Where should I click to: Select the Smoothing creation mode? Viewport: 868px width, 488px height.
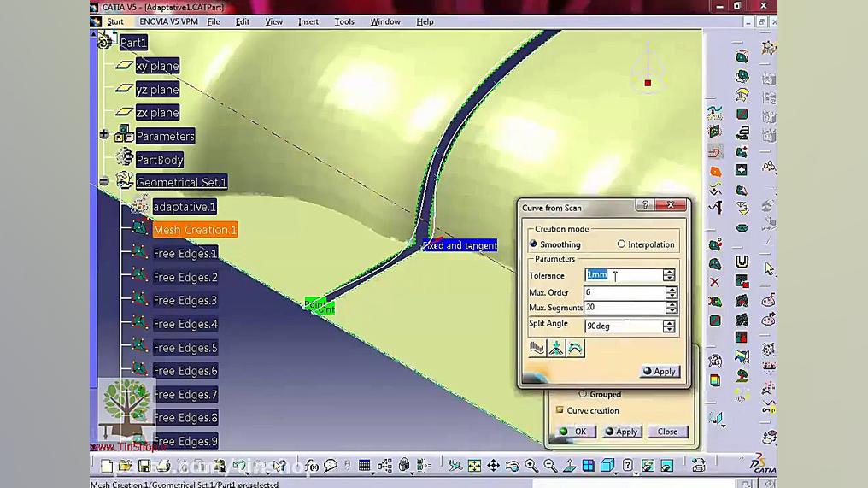(554, 244)
